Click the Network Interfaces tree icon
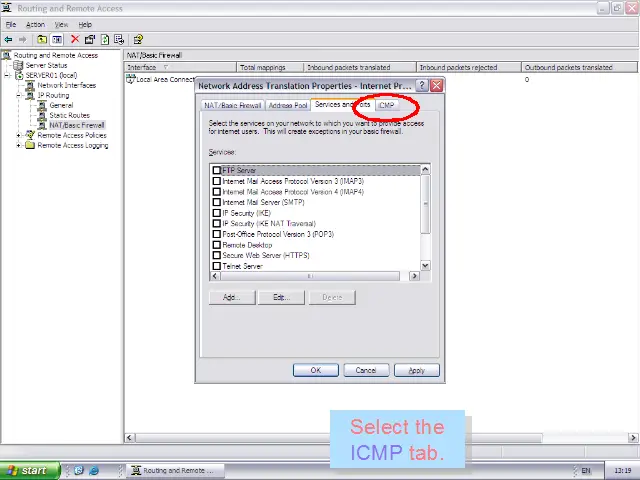640x480 pixels. tap(30, 85)
